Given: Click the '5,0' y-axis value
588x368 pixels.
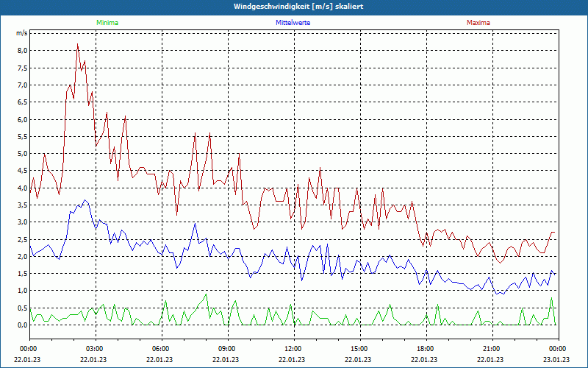Looking at the screenshot, I should (x=23, y=154).
